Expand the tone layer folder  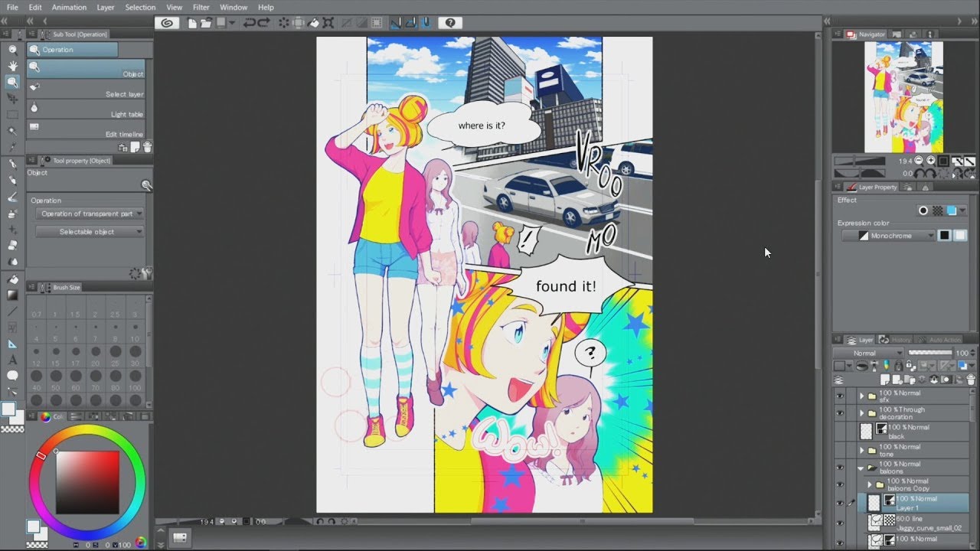tap(861, 450)
